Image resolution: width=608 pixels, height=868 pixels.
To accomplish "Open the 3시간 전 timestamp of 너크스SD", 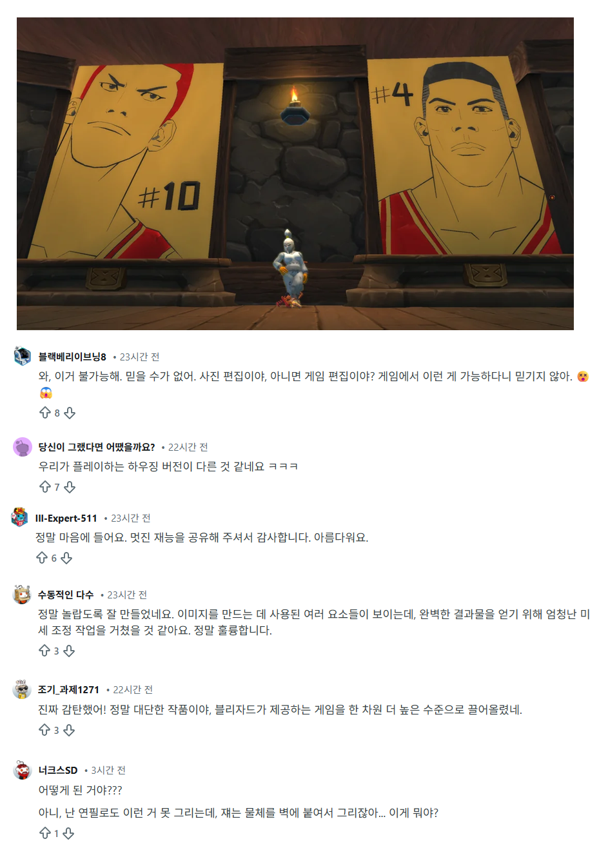I will (x=108, y=770).
